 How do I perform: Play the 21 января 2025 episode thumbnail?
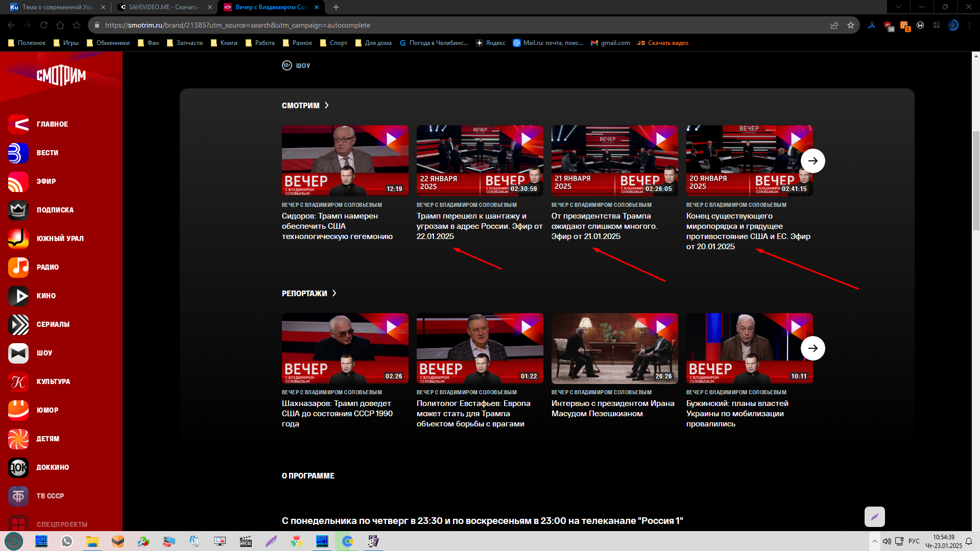[x=614, y=161]
